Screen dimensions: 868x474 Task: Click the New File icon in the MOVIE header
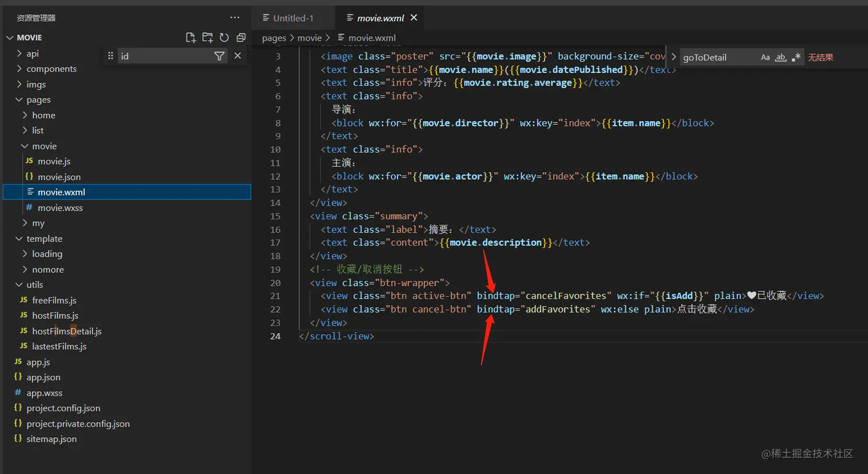point(191,37)
